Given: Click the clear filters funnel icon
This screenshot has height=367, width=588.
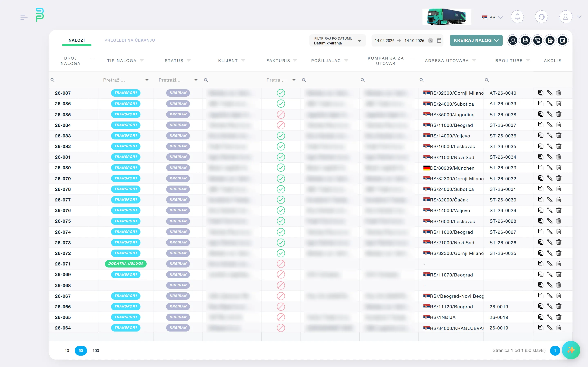Looking at the screenshot, I should click(x=538, y=41).
